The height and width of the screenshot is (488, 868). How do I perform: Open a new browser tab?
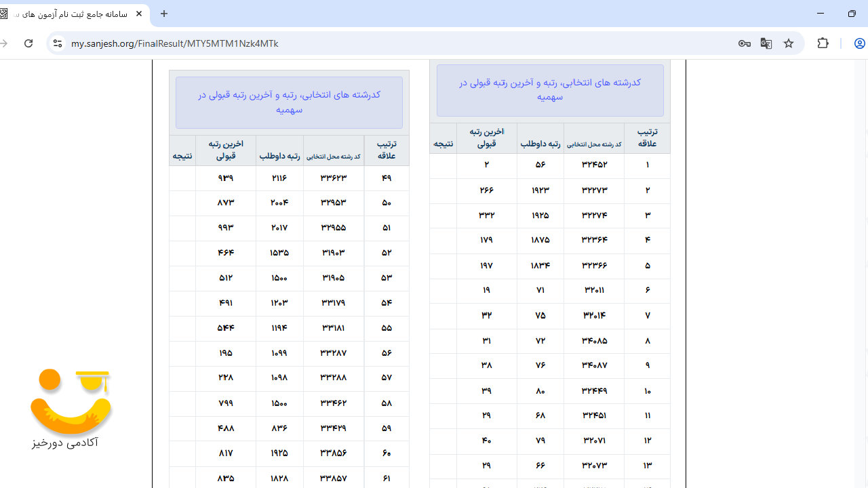163,14
